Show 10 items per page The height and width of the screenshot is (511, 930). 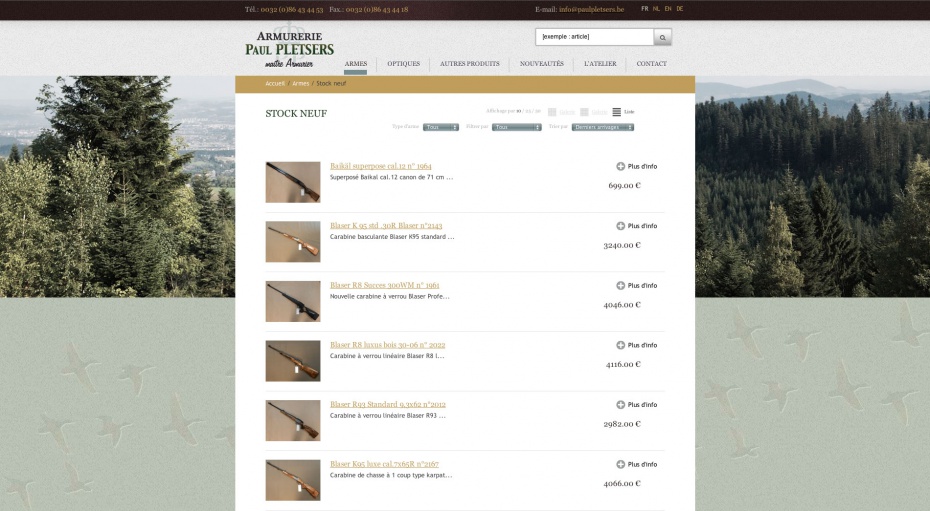pos(519,111)
